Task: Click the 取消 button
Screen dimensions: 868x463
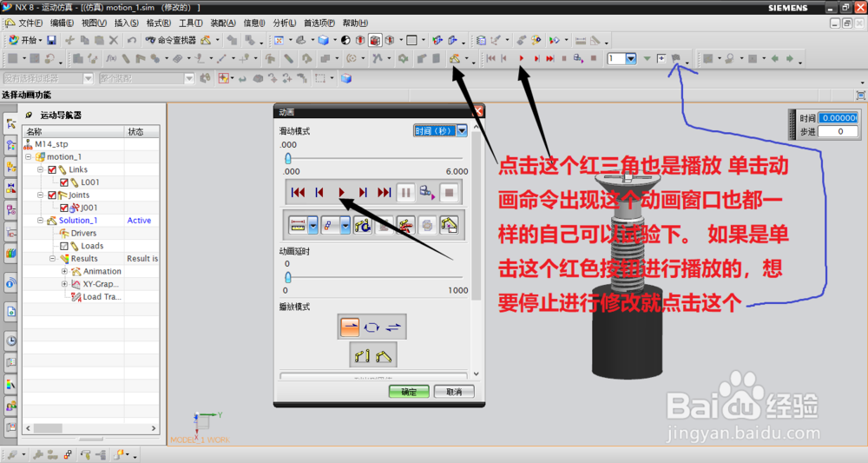Action: coord(453,392)
